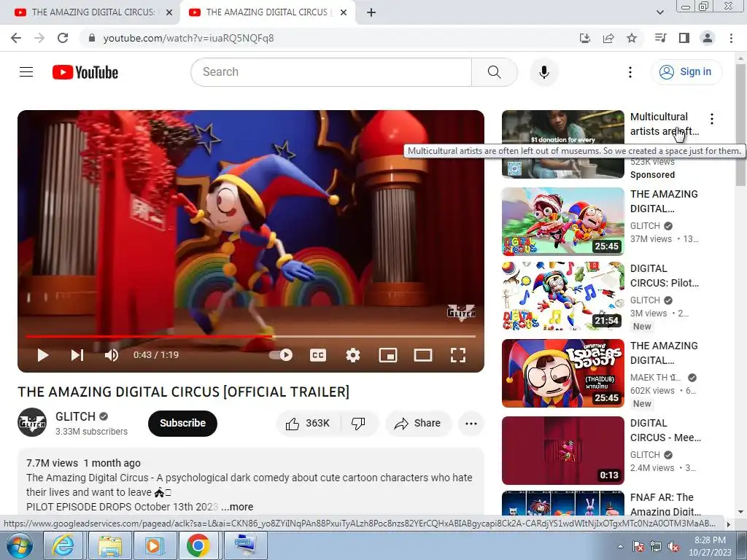
Task: Mute the video volume
Action: coord(111,355)
